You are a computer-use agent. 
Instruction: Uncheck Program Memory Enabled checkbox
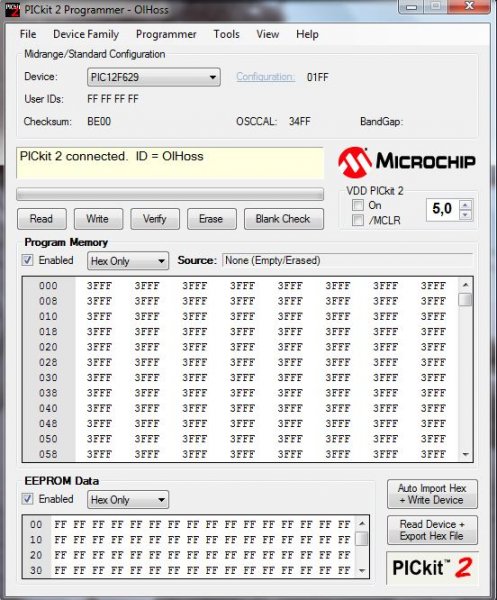pos(27,260)
